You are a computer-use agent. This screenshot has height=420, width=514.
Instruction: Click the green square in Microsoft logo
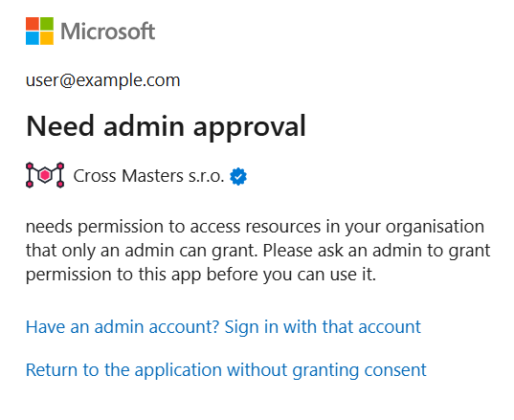[47, 24]
